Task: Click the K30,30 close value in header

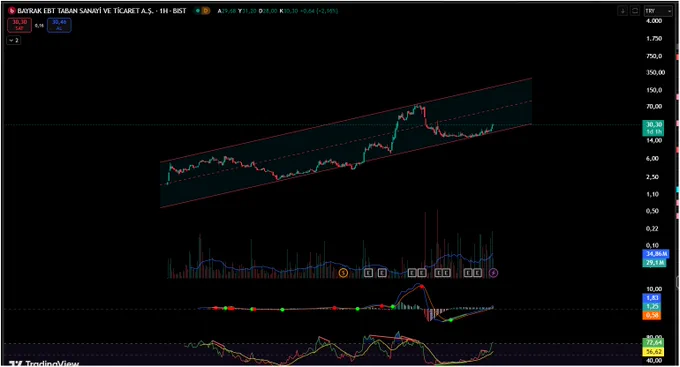Action: click(x=288, y=11)
